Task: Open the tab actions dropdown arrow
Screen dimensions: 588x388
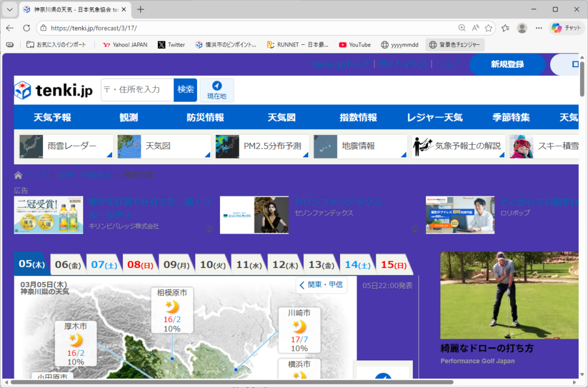Action: 10,9
